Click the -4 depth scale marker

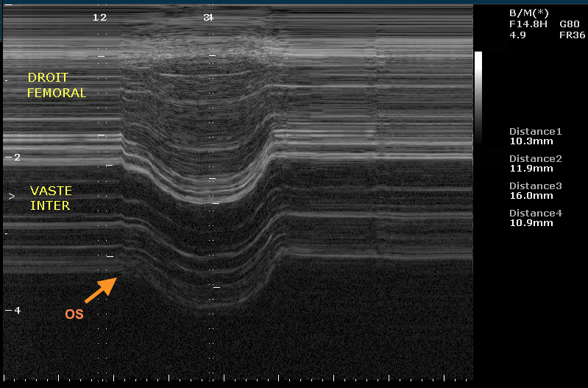pos(13,310)
